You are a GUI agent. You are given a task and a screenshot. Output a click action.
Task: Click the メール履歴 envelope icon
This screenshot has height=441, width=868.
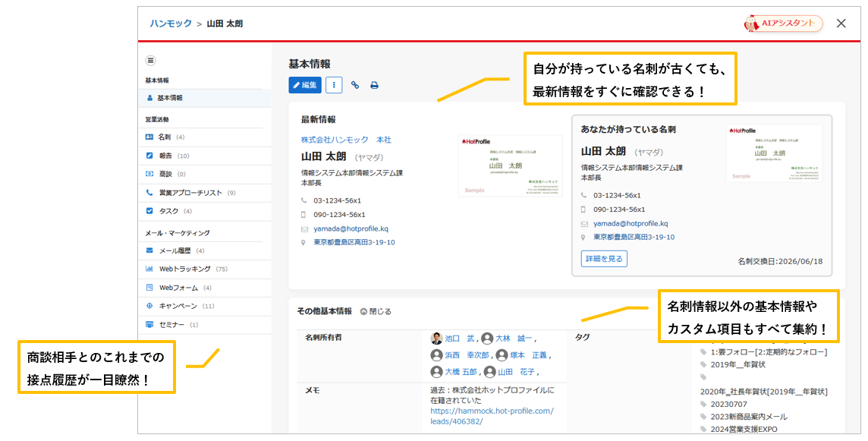tap(149, 250)
